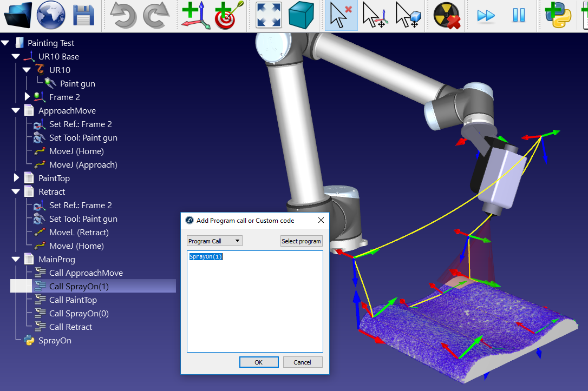Click the Undo arrow in toolbar

coord(123,15)
